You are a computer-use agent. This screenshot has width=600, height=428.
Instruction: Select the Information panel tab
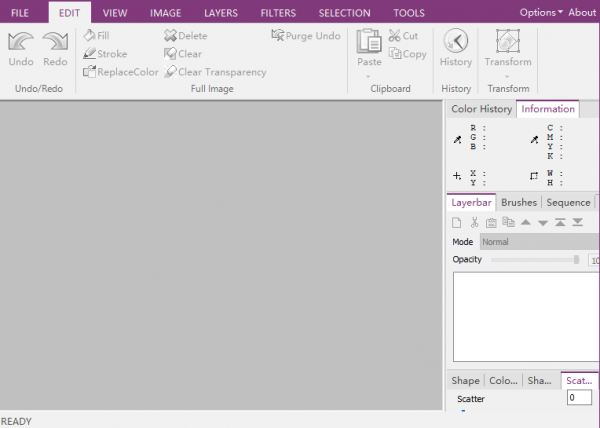[x=548, y=109]
